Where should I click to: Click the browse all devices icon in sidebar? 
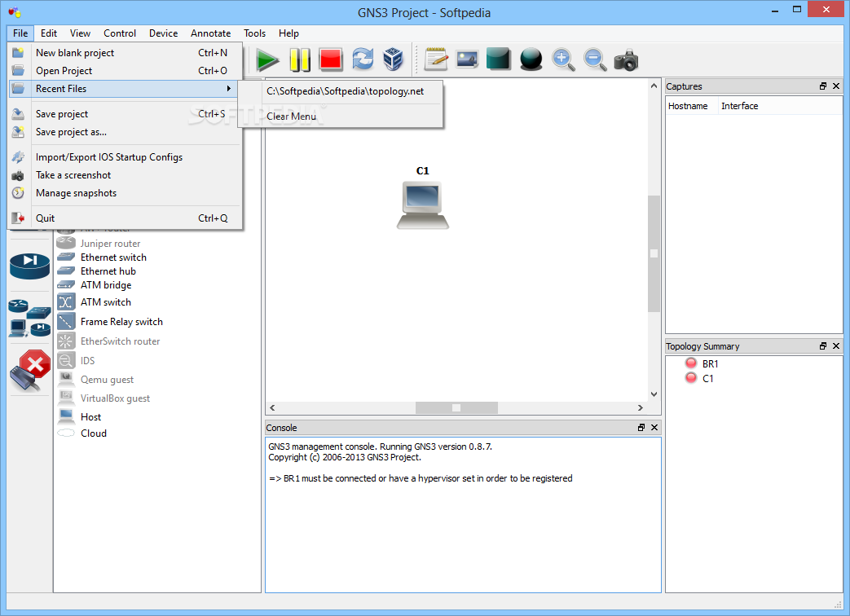pos(30,319)
